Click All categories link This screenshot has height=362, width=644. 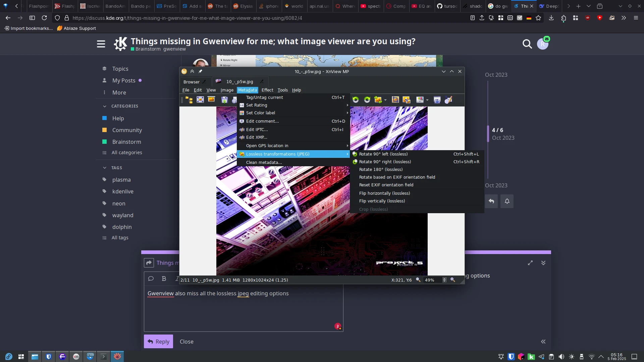click(x=126, y=153)
